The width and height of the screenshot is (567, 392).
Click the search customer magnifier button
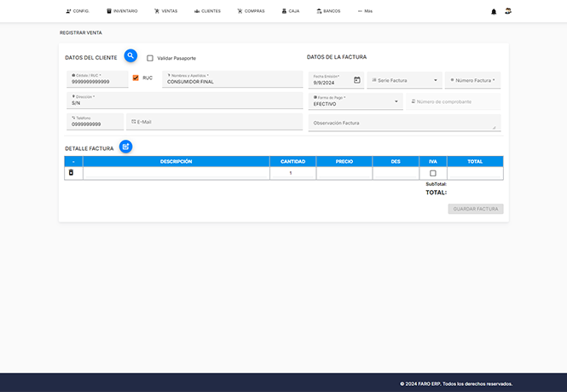(x=130, y=56)
